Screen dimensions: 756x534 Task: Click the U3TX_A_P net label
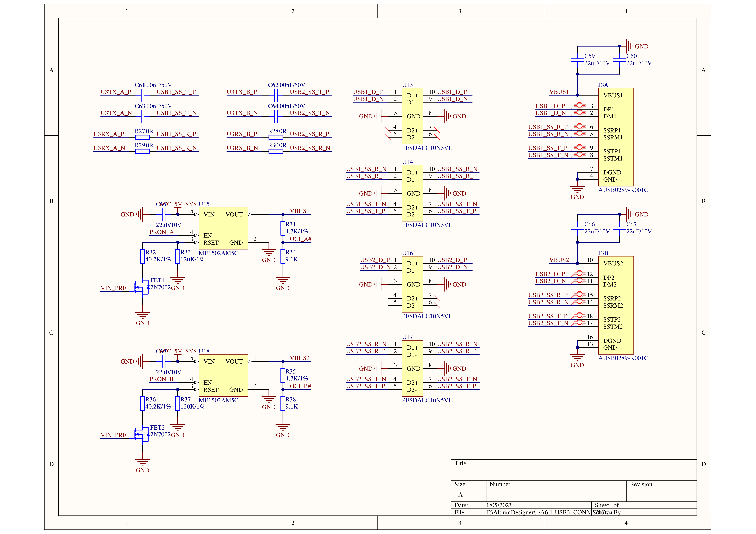click(116, 92)
